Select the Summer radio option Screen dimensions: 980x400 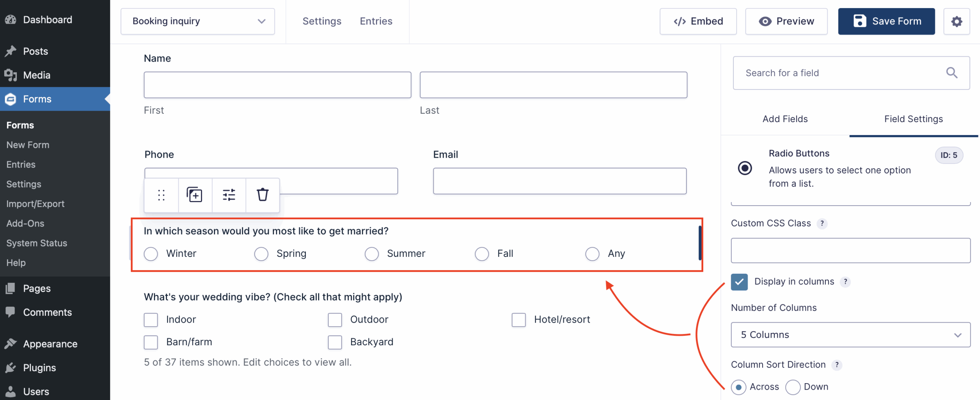point(371,254)
